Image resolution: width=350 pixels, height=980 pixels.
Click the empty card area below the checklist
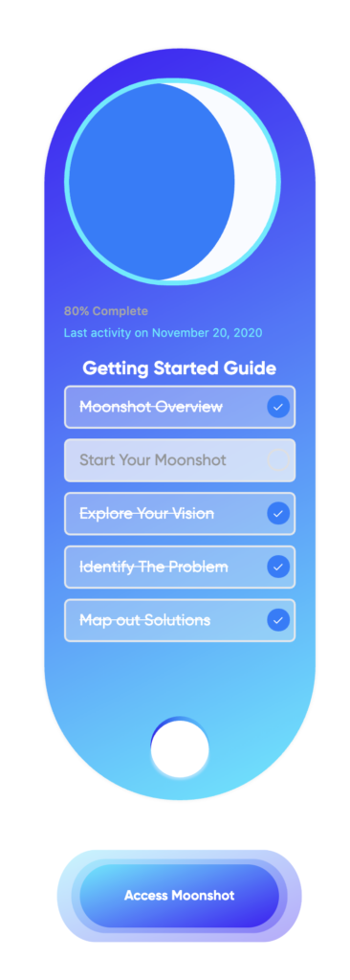180,679
